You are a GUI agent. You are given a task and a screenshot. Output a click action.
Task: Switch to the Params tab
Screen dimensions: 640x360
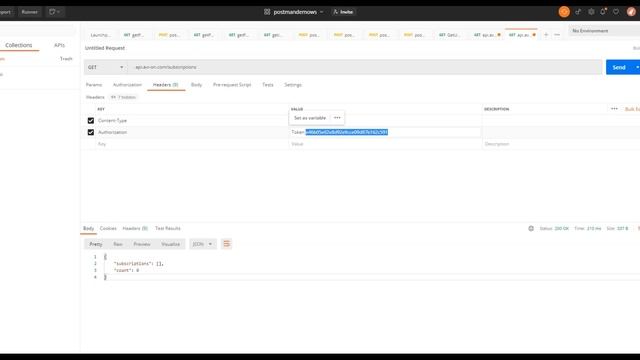tap(94, 85)
